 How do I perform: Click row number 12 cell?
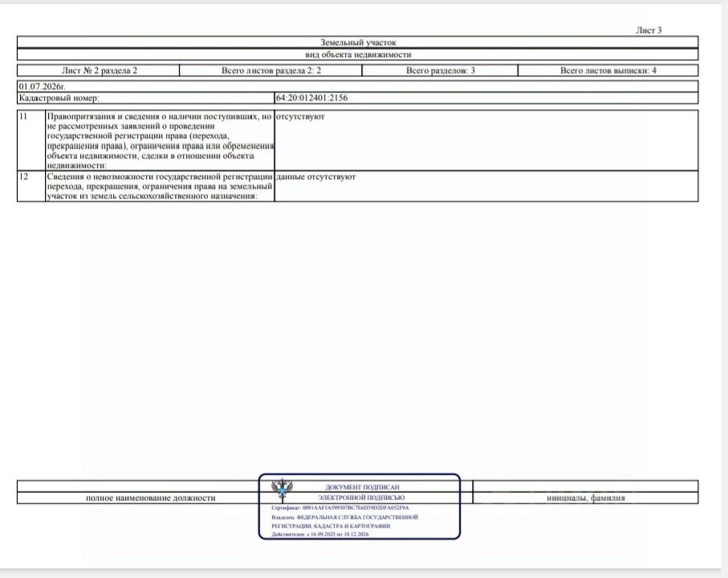pyautogui.click(x=31, y=186)
